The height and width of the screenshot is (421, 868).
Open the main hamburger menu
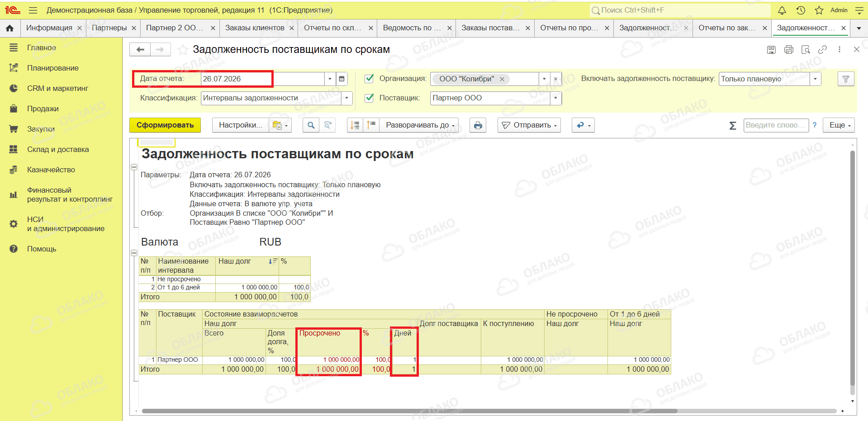(33, 10)
